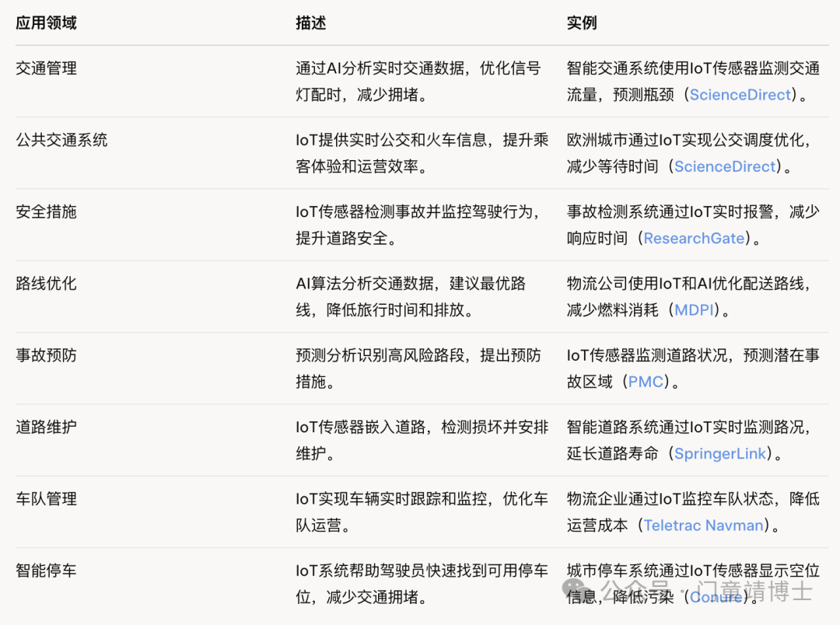Click the 描述 column header
The width and height of the screenshot is (840, 625).
coord(310,23)
